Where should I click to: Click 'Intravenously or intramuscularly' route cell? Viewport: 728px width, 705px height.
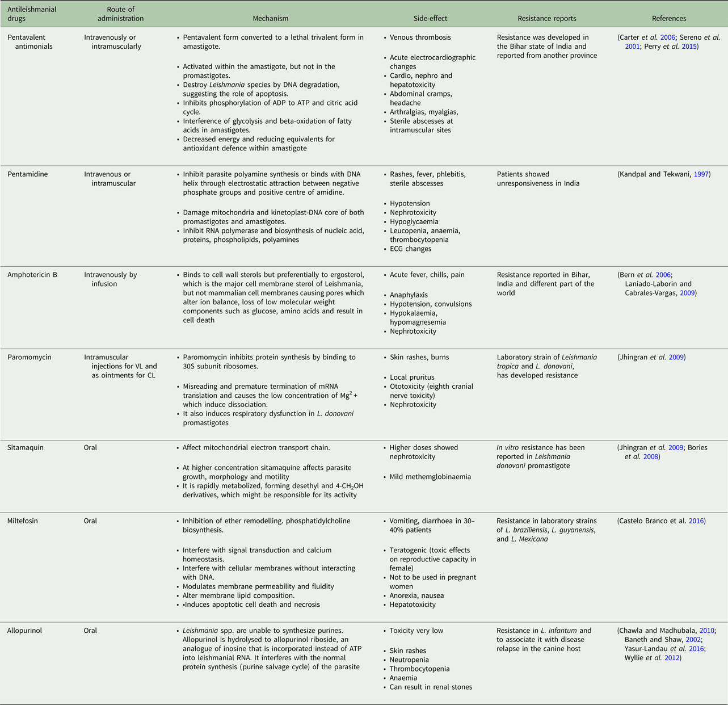(x=112, y=42)
